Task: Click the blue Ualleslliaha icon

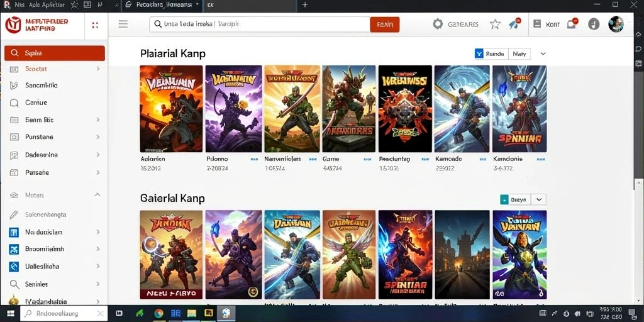Action: 14,267
